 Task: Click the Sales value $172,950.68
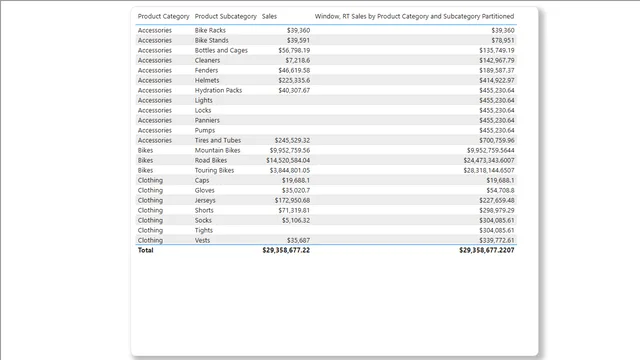(292, 200)
